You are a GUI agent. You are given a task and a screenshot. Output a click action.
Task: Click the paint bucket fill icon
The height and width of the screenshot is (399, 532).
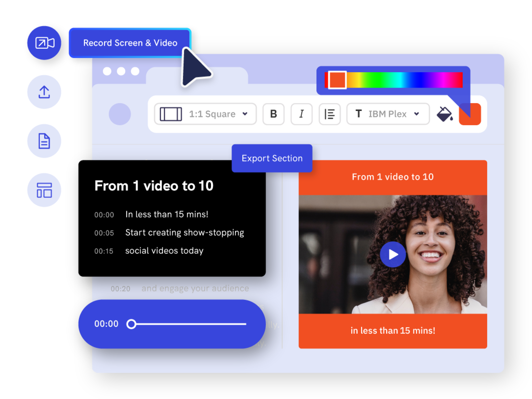coord(444,114)
